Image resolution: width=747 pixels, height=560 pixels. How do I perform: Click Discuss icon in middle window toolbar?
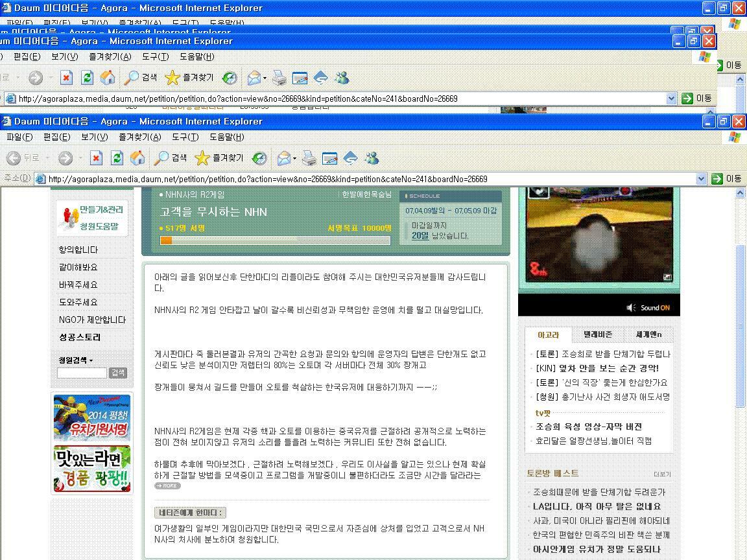tap(320, 78)
